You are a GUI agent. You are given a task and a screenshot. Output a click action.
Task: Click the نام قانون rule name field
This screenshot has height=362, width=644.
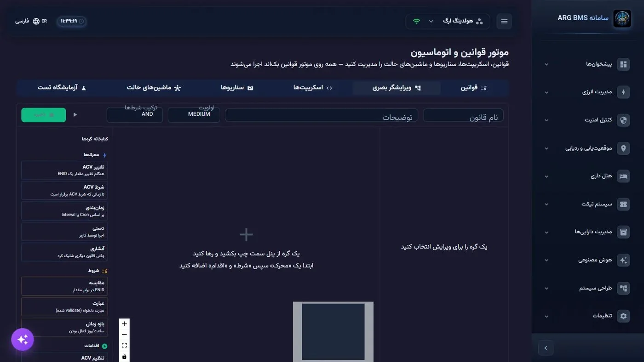[463, 115]
